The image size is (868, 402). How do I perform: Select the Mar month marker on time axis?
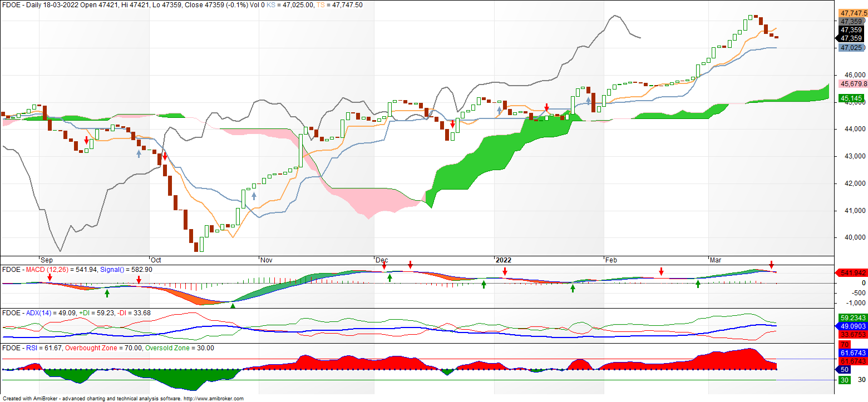tap(715, 260)
